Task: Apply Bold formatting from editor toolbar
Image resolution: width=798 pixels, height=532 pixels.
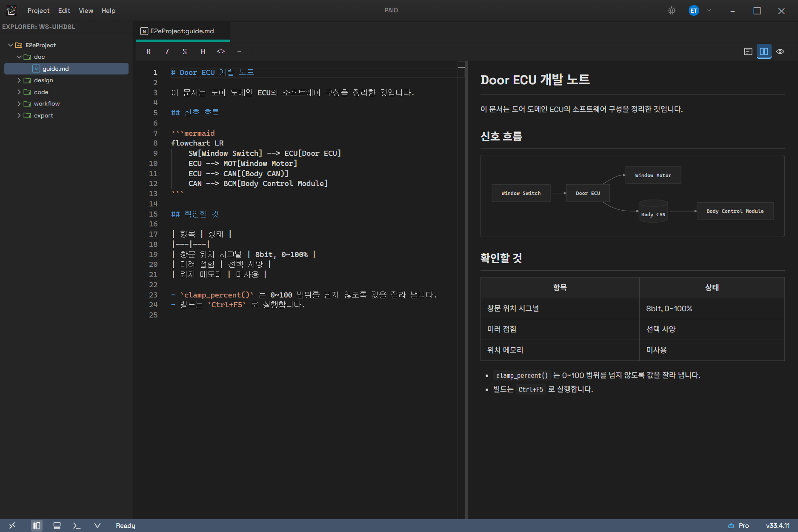Action: coord(149,51)
